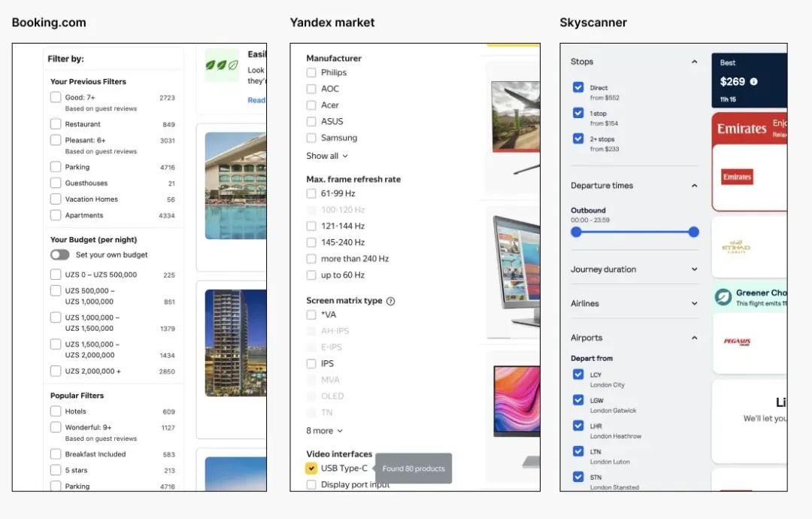Screen dimensions: 812x519
Task: Click the info icon beside the $269 price
Action: [x=753, y=82]
